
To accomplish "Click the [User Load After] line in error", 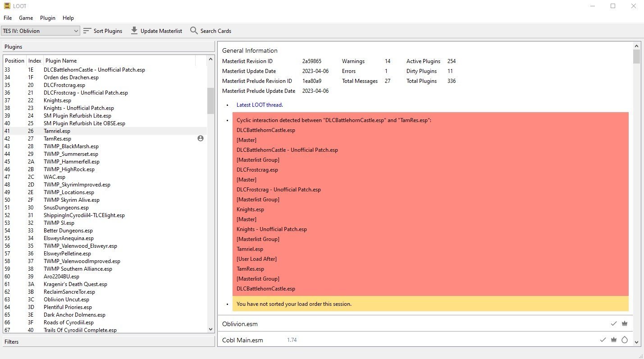I will point(256,259).
